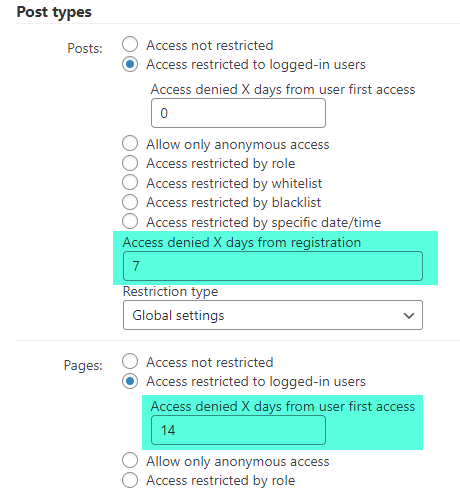Choose Pages 'Allow only anonymous access' radio
This screenshot has width=460, height=490.
click(x=130, y=460)
